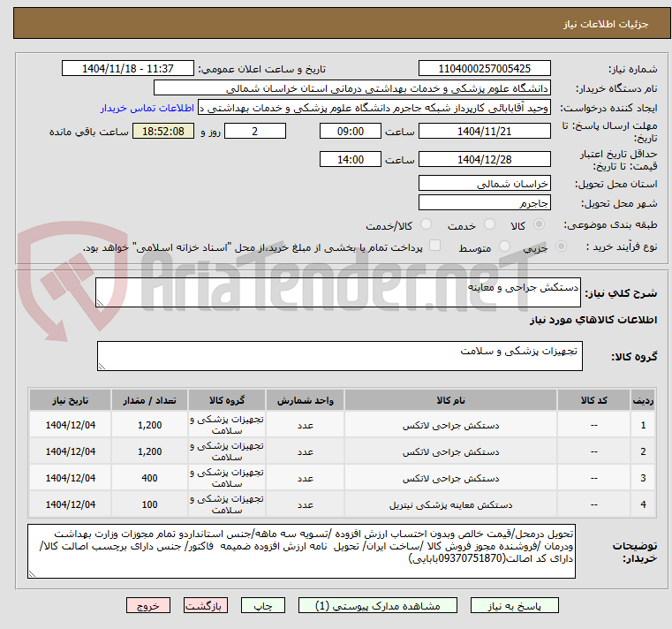Click the جزئیات اطلاعات نیاز header title
Screen dimensions: 672x629
(606, 24)
